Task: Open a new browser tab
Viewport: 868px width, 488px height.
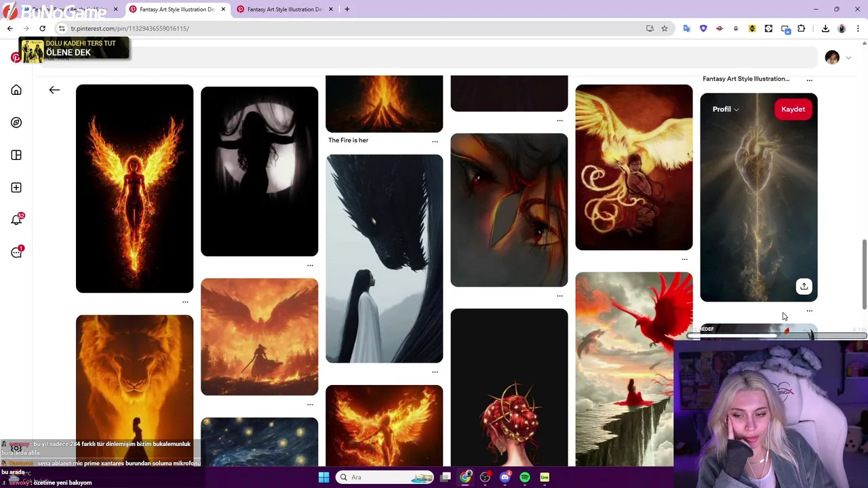Action: pos(347,9)
